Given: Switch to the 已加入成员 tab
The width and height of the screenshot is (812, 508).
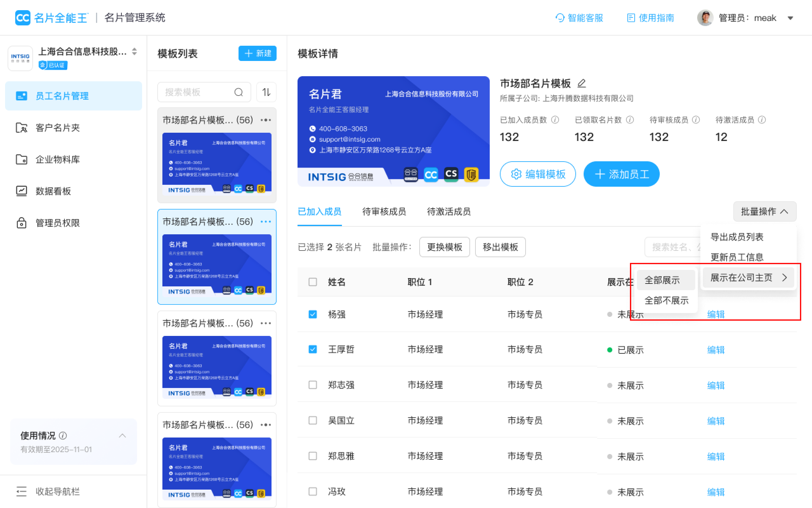Looking at the screenshot, I should click(319, 211).
